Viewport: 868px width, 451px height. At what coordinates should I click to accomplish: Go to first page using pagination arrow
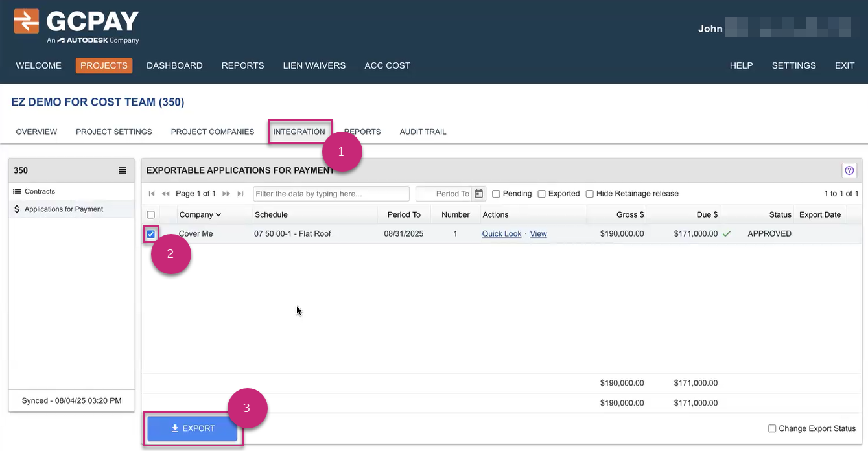152,193
